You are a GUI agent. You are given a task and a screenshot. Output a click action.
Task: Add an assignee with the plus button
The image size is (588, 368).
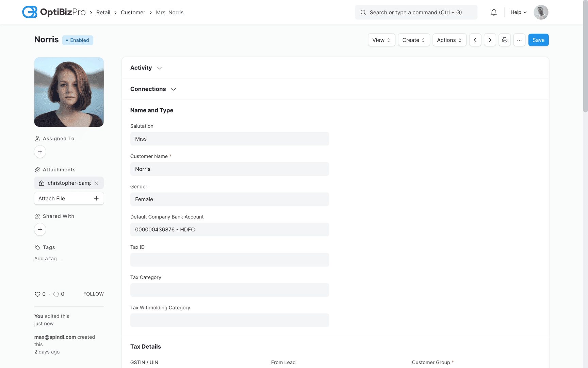pos(40,152)
